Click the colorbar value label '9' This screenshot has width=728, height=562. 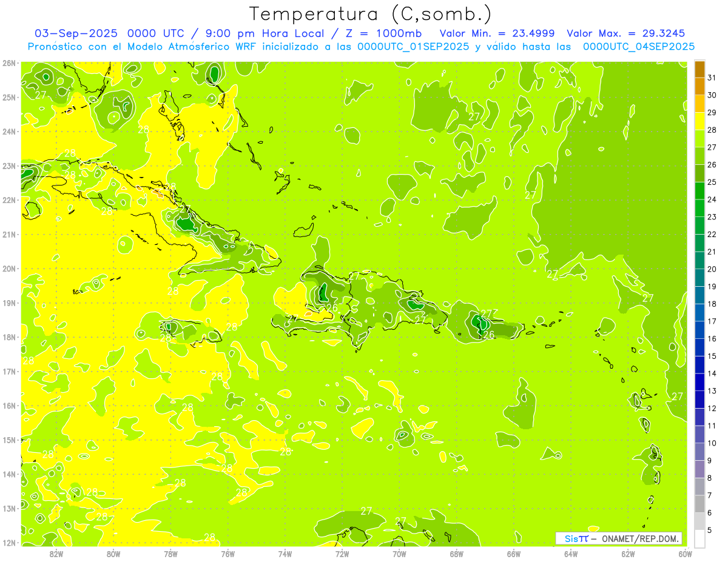click(x=710, y=461)
